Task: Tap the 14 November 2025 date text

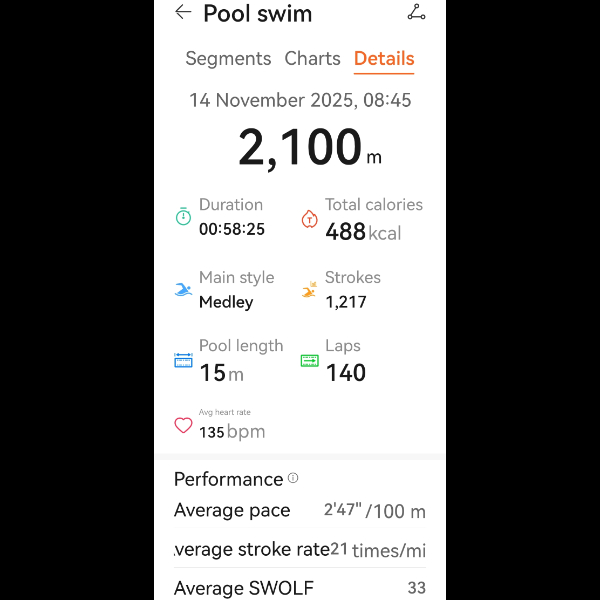Action: point(300,100)
